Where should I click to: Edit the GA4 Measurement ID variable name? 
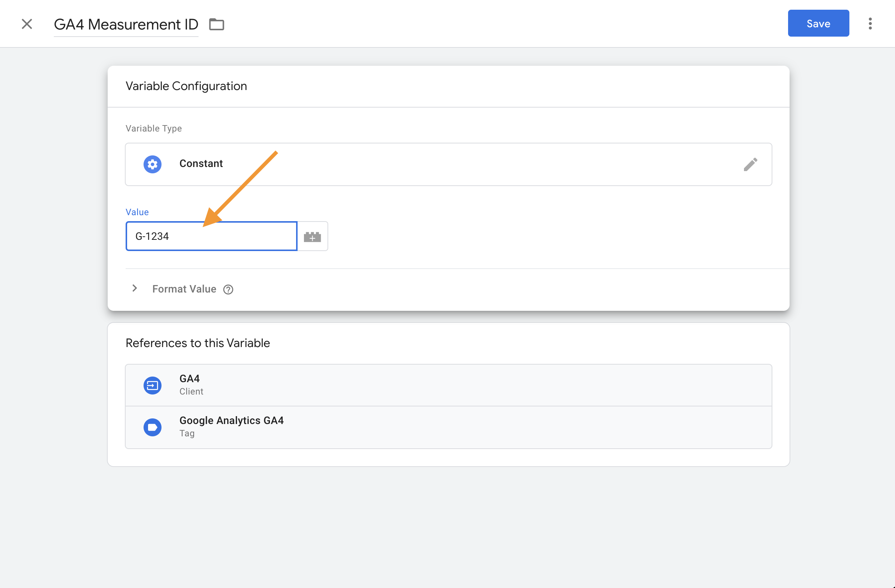[126, 24]
